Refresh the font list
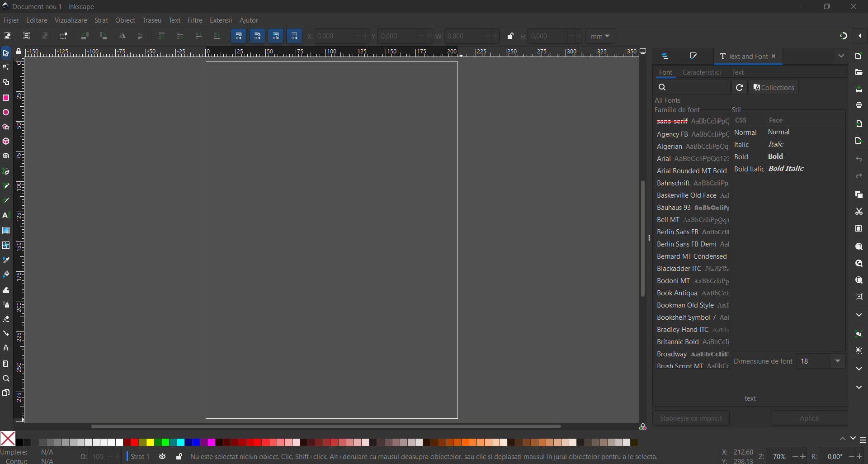This screenshot has height=464, width=868. click(x=740, y=87)
